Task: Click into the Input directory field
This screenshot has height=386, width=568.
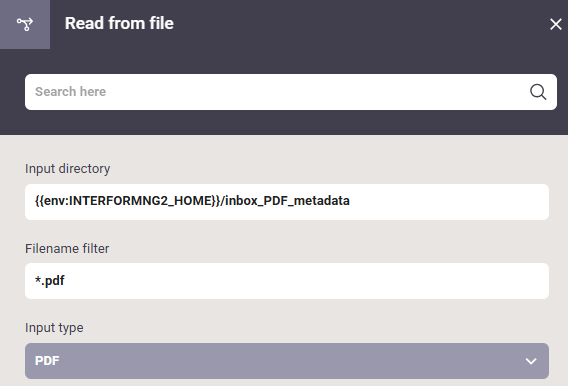Action: point(287,202)
